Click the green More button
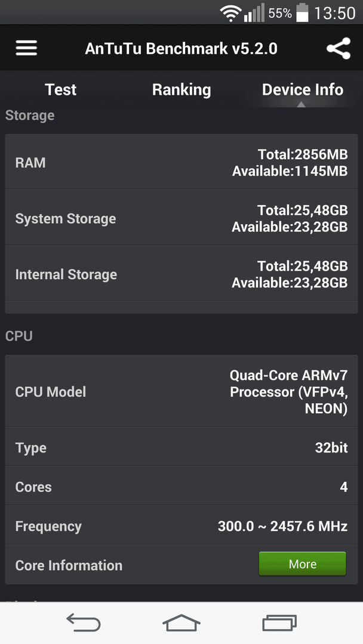Screen dimensions: 363x644 (303, 563)
